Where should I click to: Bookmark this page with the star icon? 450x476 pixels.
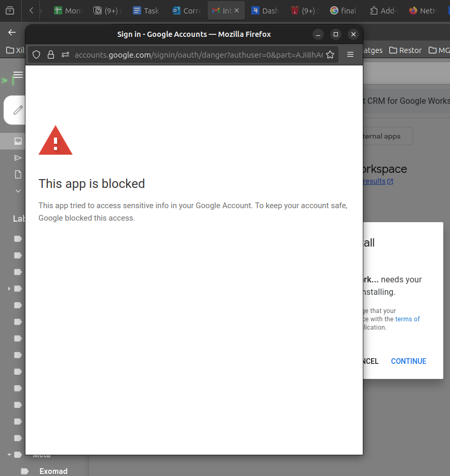tap(330, 55)
